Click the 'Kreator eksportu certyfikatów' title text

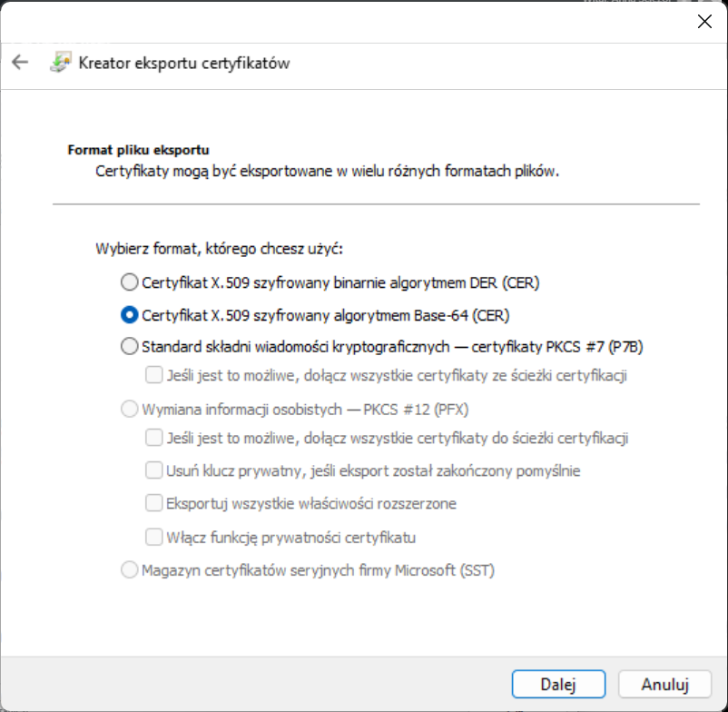click(x=184, y=64)
